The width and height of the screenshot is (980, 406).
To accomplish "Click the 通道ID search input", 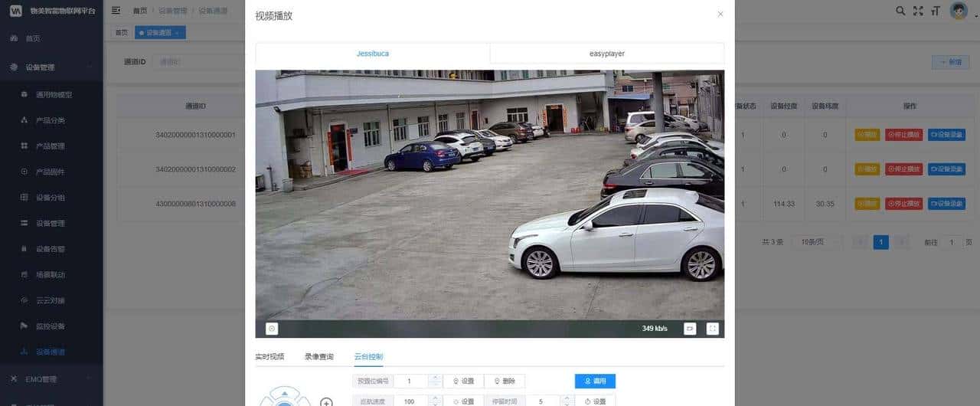I will coord(198,62).
